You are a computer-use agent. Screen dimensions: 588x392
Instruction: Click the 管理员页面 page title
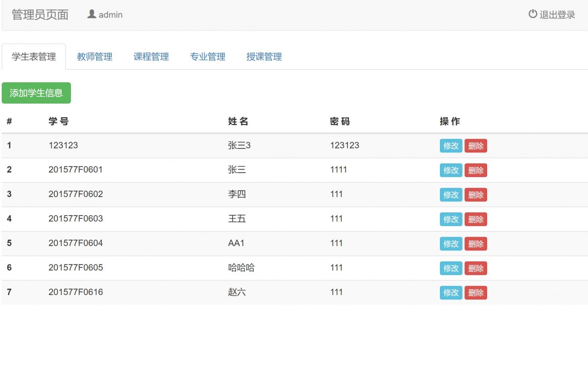pos(39,14)
